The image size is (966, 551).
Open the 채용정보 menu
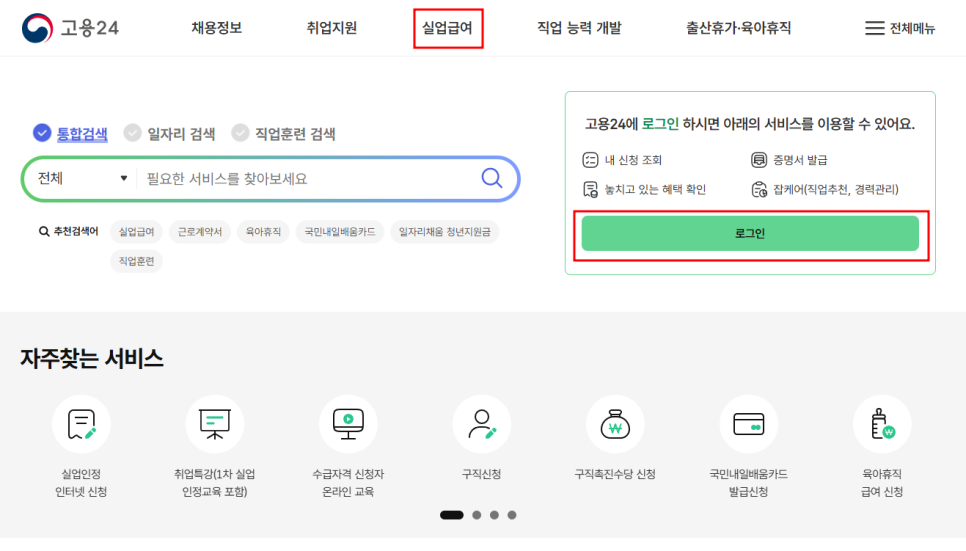pos(216,28)
